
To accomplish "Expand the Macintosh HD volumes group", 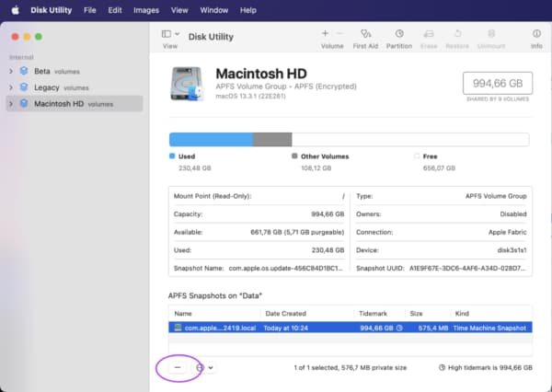I will pyautogui.click(x=11, y=104).
